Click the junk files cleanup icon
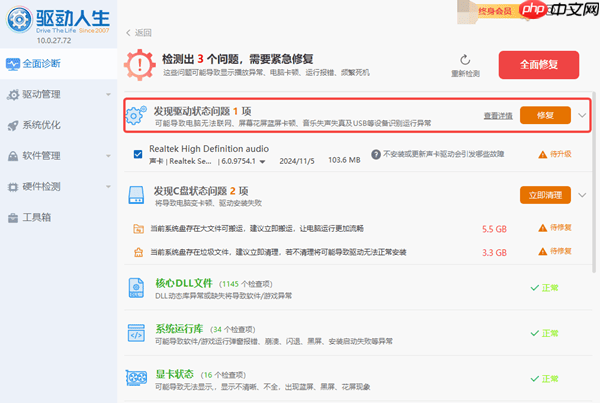The height and width of the screenshot is (403, 600). click(138, 252)
